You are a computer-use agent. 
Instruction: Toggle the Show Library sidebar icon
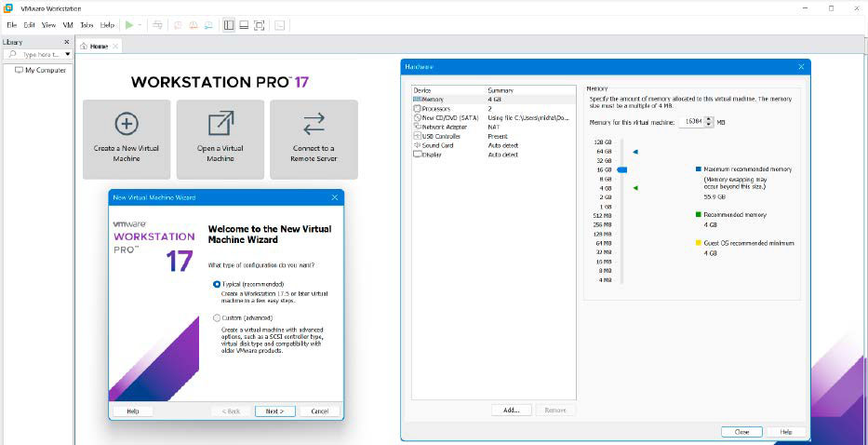pyautogui.click(x=229, y=25)
